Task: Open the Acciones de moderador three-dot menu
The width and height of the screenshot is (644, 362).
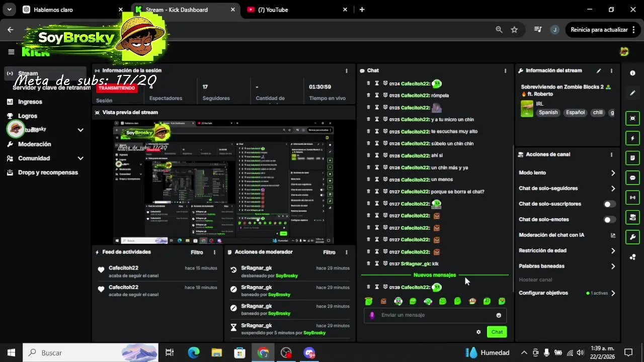Action: click(346, 252)
